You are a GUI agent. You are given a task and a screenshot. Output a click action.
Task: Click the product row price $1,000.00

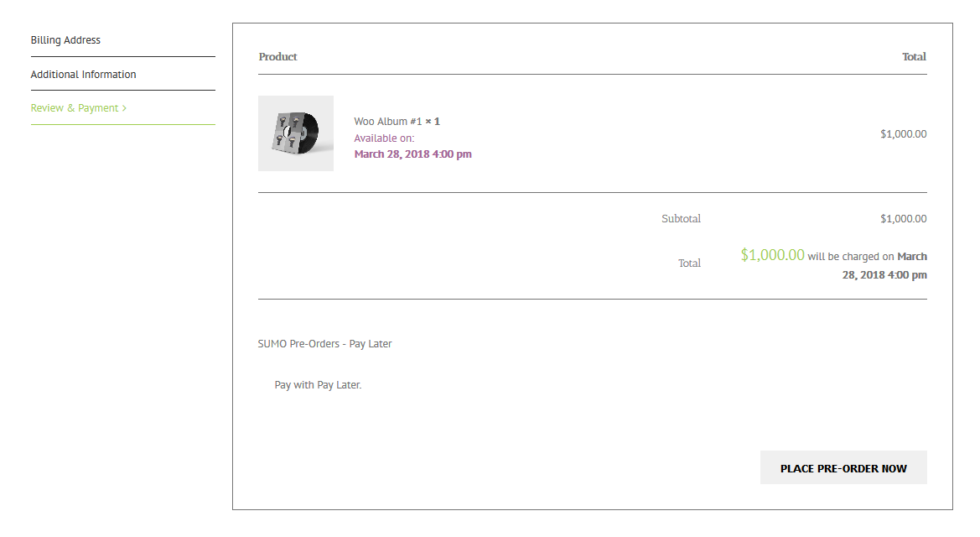coord(903,133)
